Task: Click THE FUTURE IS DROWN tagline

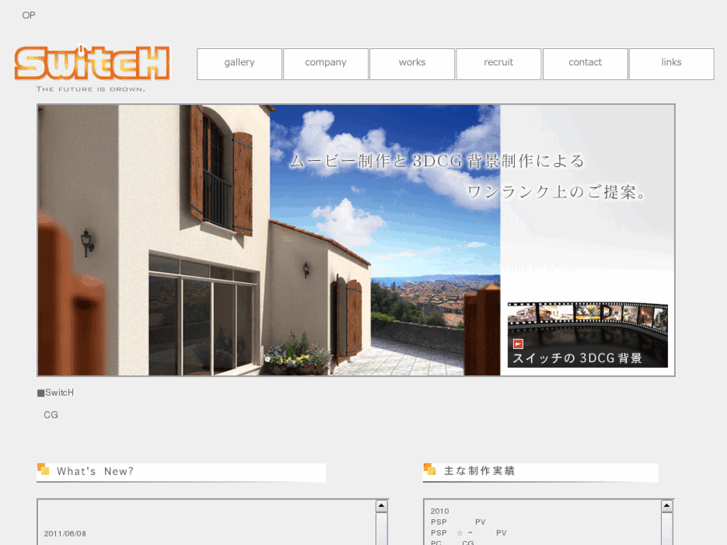Action: (91, 89)
